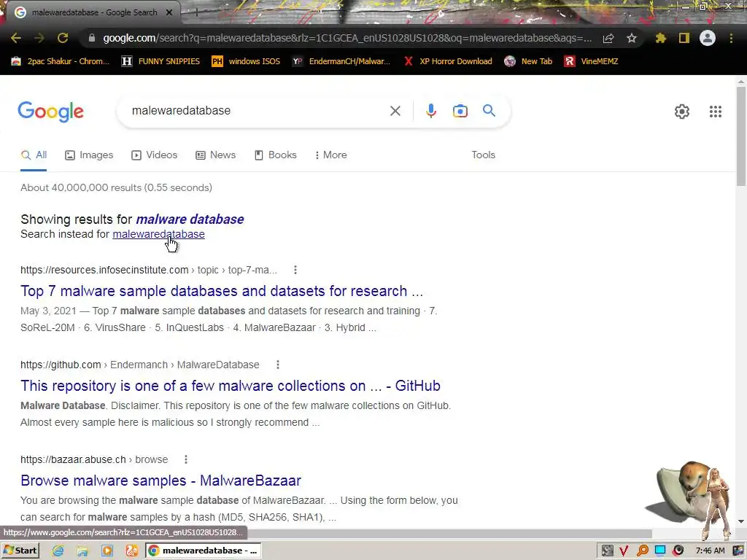
Task: Open the FUNNY SNIPPIES bookmark
Action: click(160, 61)
